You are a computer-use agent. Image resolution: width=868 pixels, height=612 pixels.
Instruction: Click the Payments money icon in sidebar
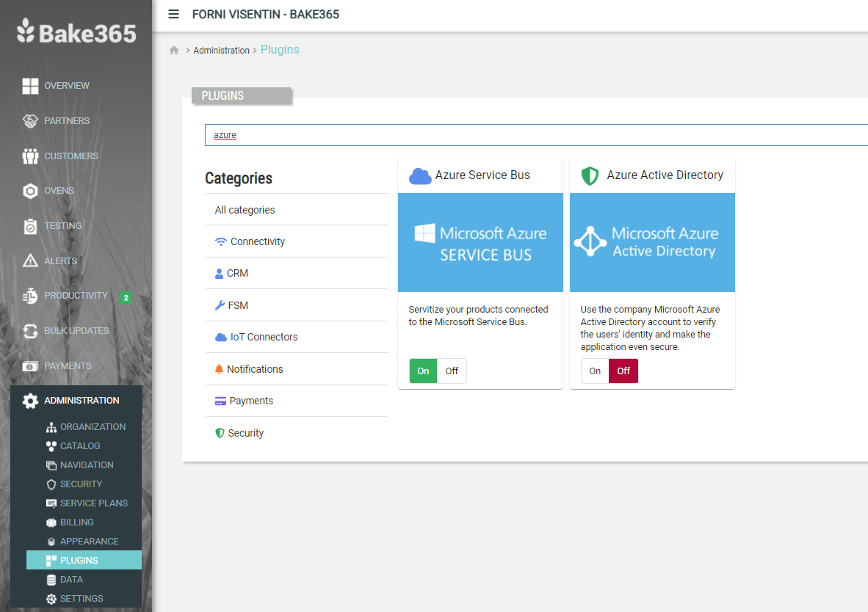click(x=30, y=366)
